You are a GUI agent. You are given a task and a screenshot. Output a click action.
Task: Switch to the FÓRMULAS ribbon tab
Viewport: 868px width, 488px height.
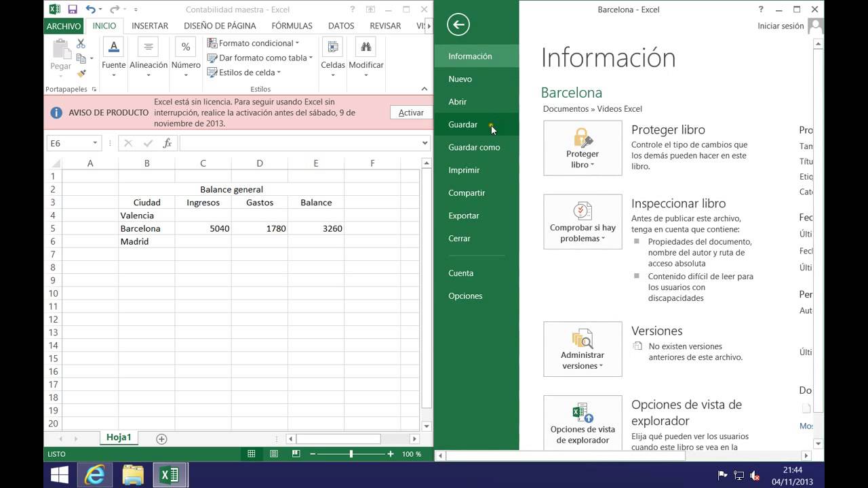coord(292,26)
